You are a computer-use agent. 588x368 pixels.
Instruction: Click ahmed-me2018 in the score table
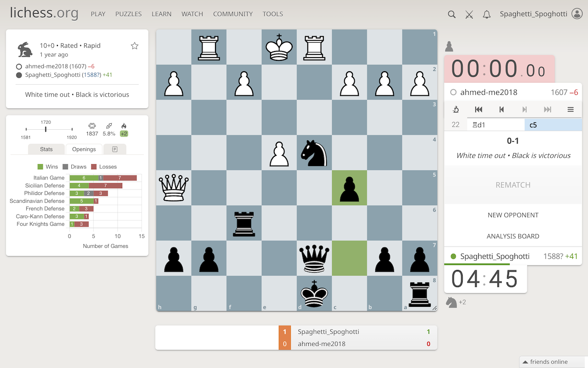[x=322, y=344]
